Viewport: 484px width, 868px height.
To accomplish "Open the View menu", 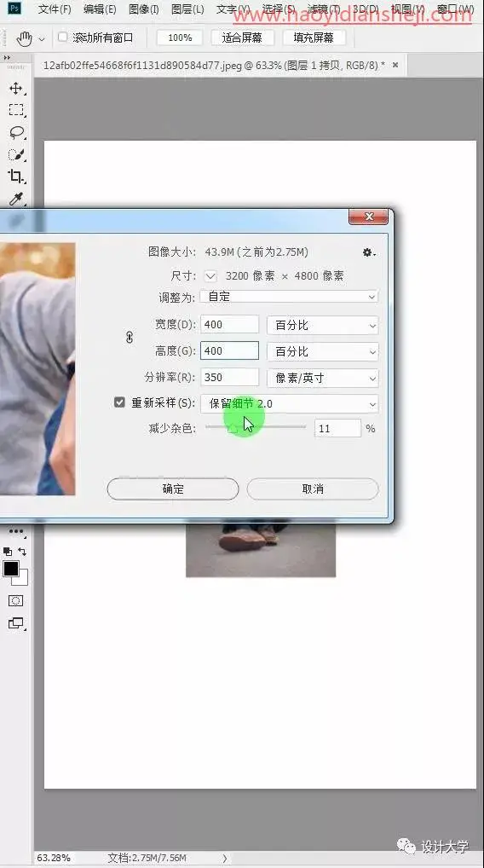I will (407, 9).
